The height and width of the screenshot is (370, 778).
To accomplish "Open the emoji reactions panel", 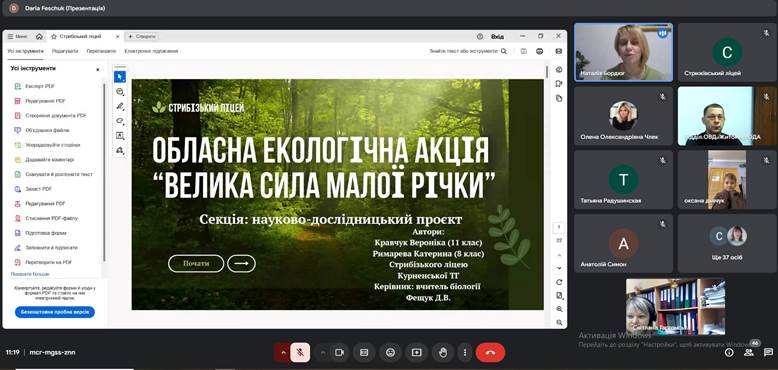I will (x=390, y=352).
